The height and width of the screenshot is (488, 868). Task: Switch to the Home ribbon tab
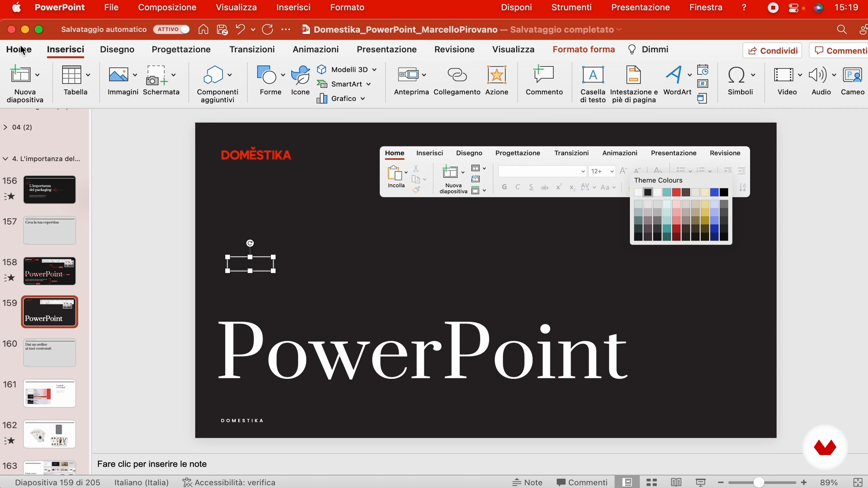pos(19,49)
